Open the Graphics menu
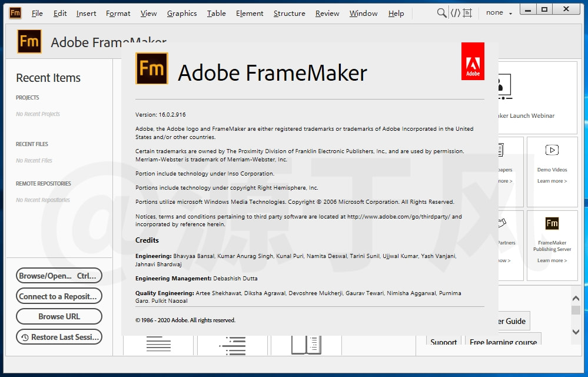The image size is (588, 377). (182, 14)
